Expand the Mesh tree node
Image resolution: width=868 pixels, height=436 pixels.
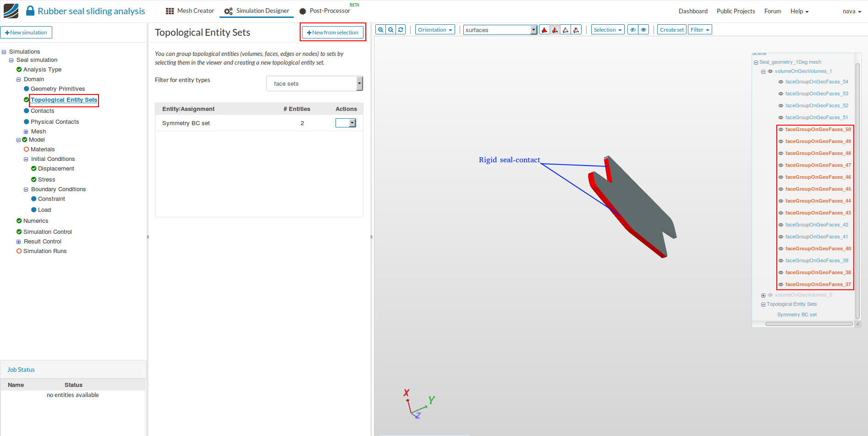pos(26,132)
